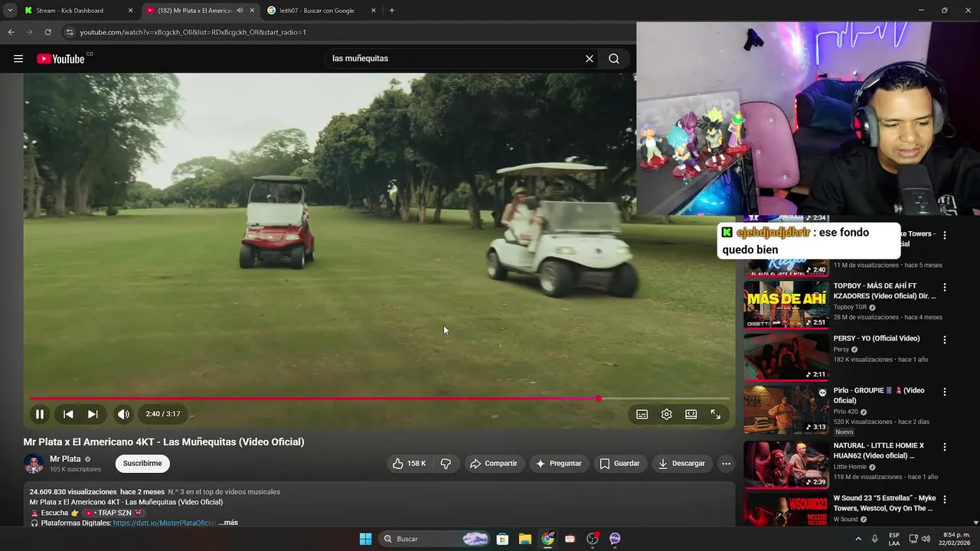Open Chrome from the taskbar
This screenshot has height=551, width=980.
tap(547, 539)
